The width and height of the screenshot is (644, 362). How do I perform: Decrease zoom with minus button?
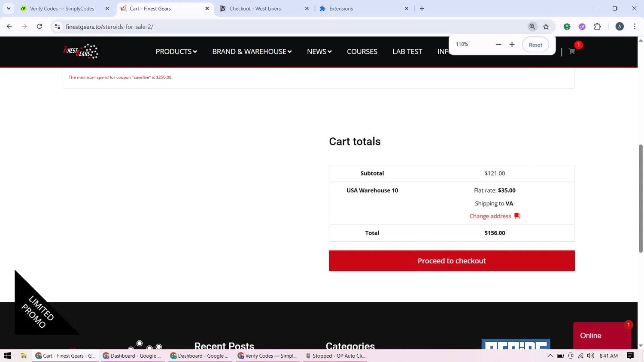coord(498,44)
